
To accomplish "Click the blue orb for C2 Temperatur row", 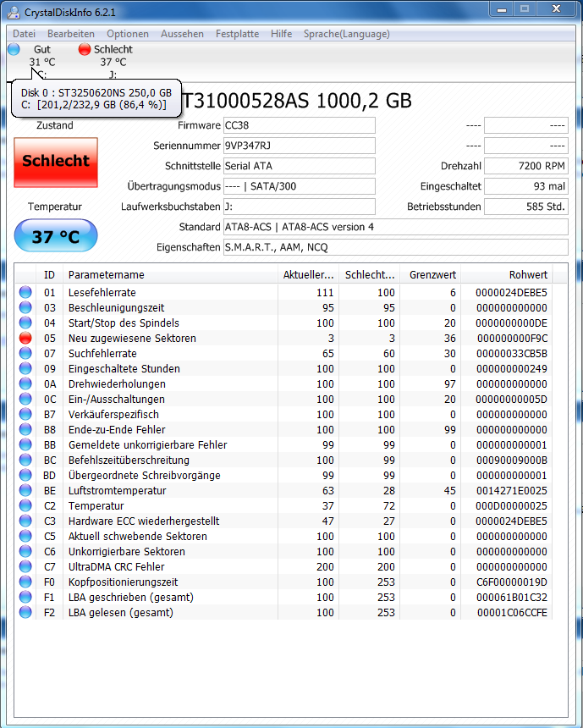I will tap(25, 505).
